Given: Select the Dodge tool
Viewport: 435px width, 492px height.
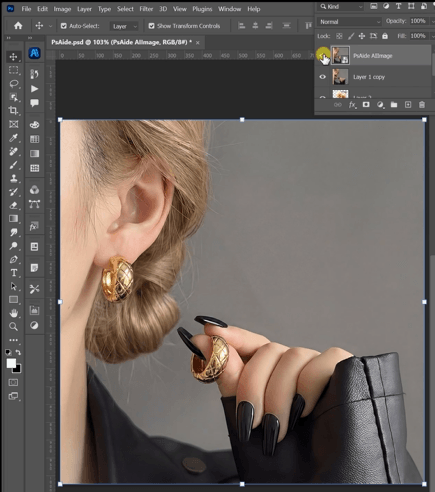Looking at the screenshot, I should [x=13, y=246].
